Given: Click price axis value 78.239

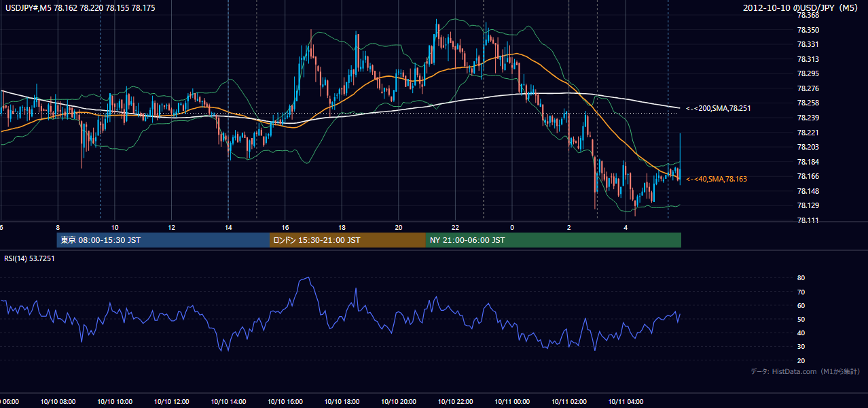Looking at the screenshot, I should tap(808, 118).
